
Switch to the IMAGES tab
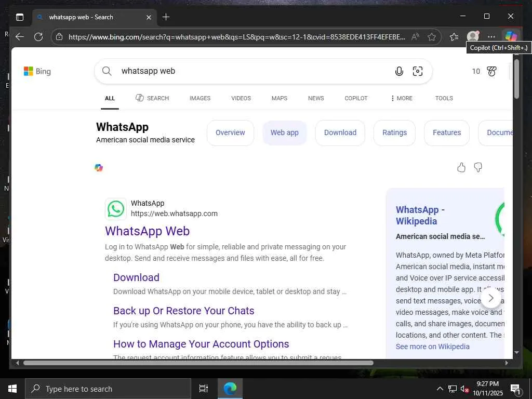[x=200, y=98]
